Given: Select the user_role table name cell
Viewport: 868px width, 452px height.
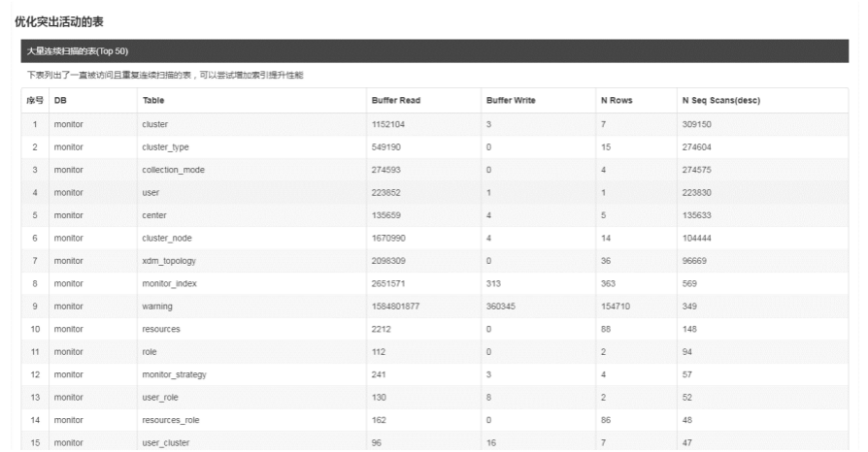Looking at the screenshot, I should (160, 398).
